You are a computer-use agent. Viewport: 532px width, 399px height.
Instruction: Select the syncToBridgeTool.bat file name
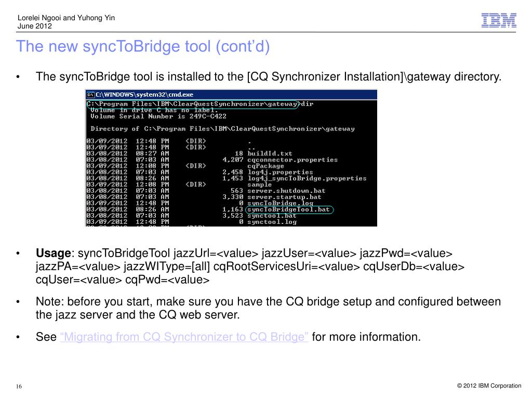(289, 209)
